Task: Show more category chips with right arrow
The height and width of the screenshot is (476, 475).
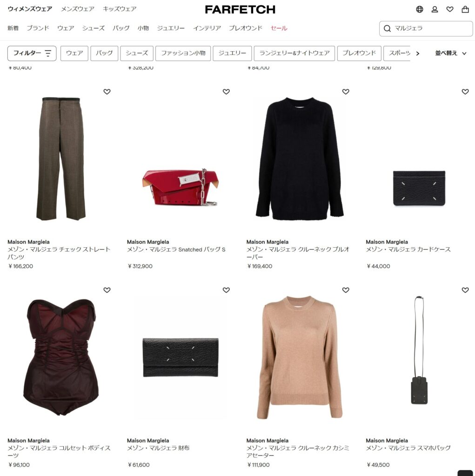Action: 418,54
